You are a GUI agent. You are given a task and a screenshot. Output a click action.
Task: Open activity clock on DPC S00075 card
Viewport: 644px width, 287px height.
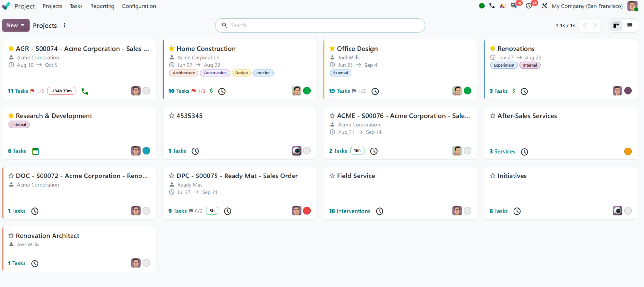tap(227, 211)
